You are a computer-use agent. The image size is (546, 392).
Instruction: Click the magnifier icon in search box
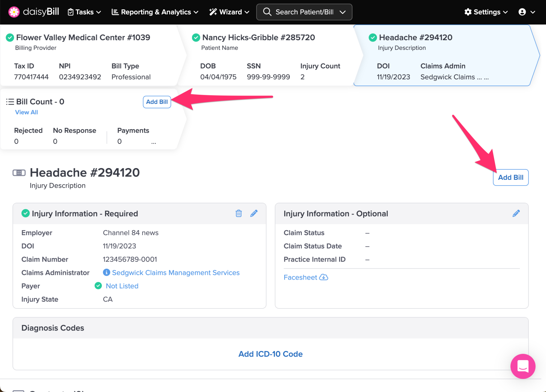(x=267, y=12)
